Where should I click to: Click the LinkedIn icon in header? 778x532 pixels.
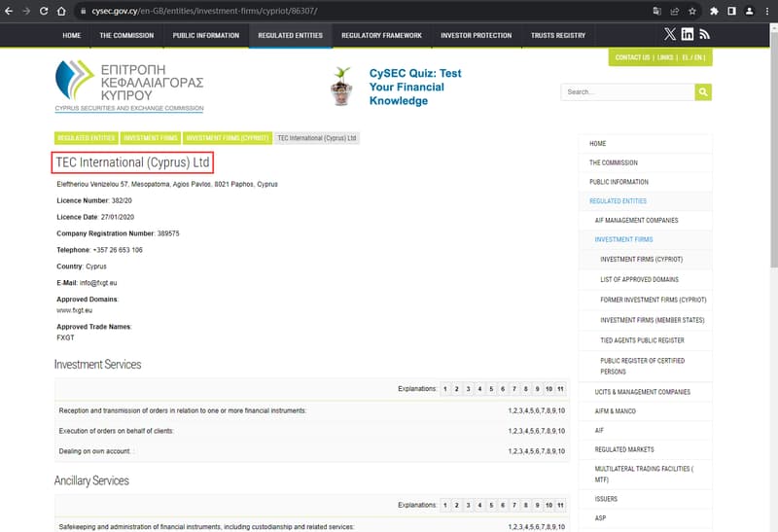click(x=688, y=34)
